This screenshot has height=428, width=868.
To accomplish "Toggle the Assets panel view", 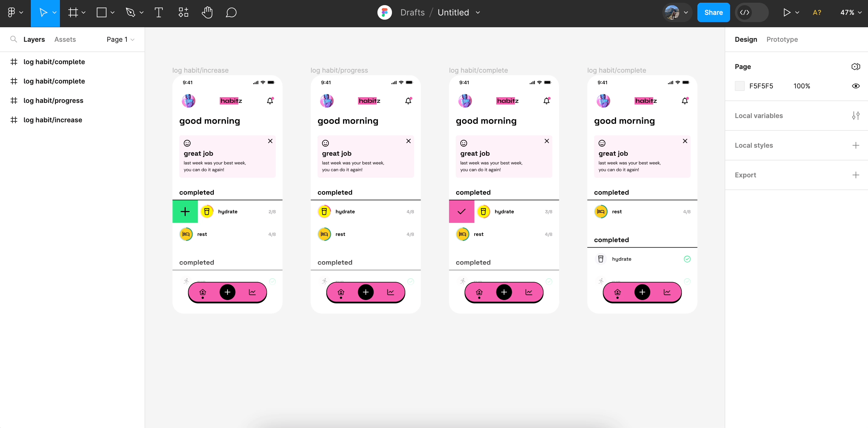I will coord(65,39).
